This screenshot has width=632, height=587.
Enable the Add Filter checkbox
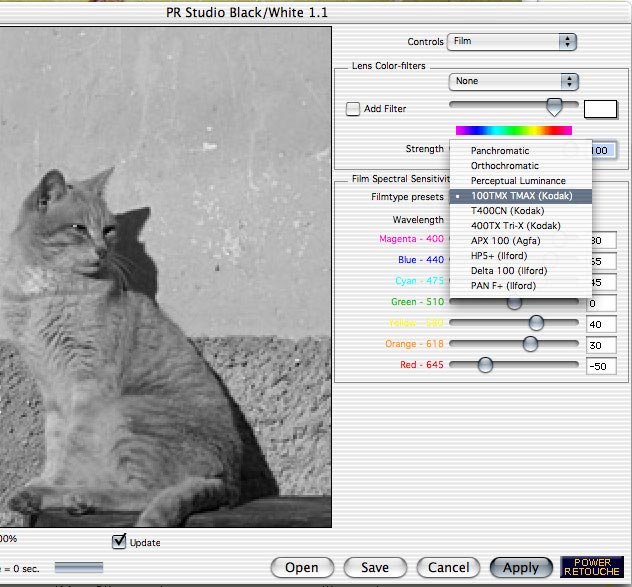[x=353, y=109]
